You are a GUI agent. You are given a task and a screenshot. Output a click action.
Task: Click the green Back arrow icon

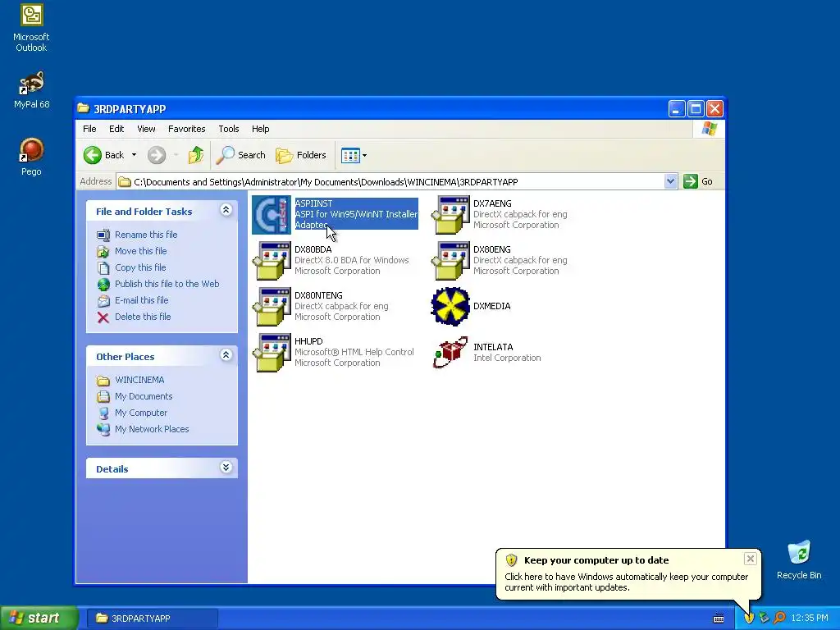92,155
